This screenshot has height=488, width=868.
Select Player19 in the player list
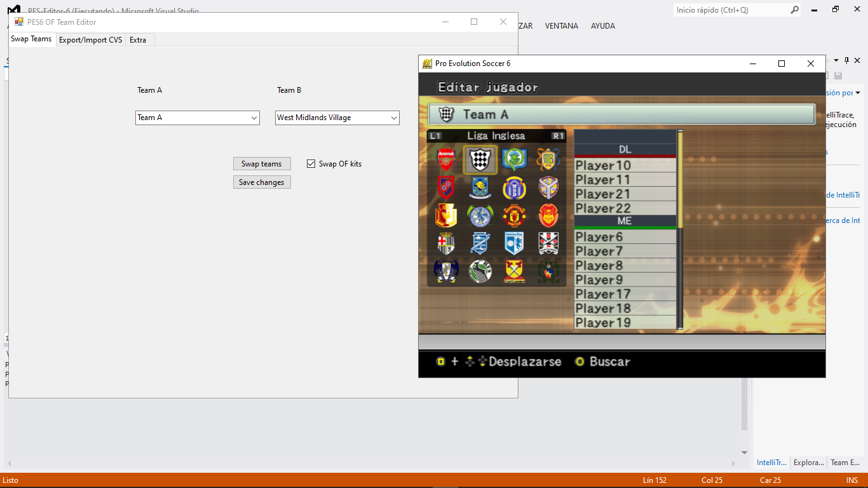625,323
